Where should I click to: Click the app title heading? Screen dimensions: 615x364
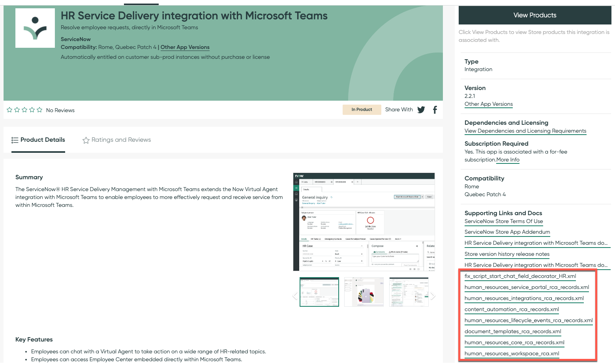coord(194,16)
